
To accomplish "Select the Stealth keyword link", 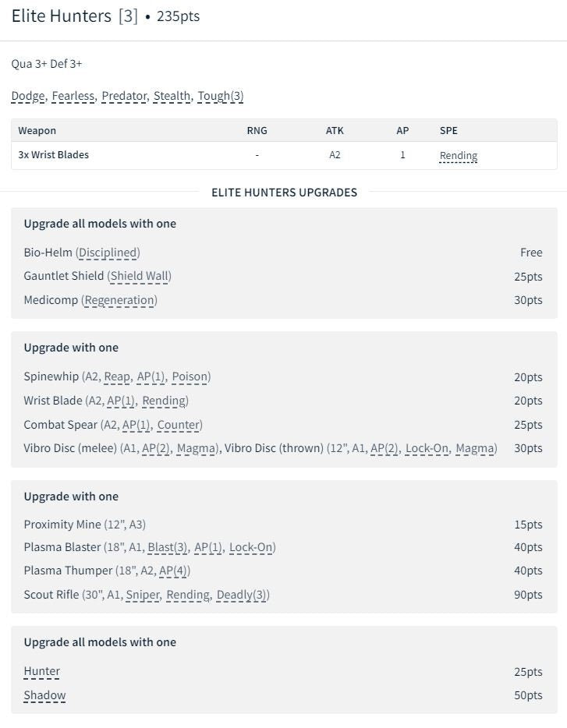I will (x=172, y=96).
